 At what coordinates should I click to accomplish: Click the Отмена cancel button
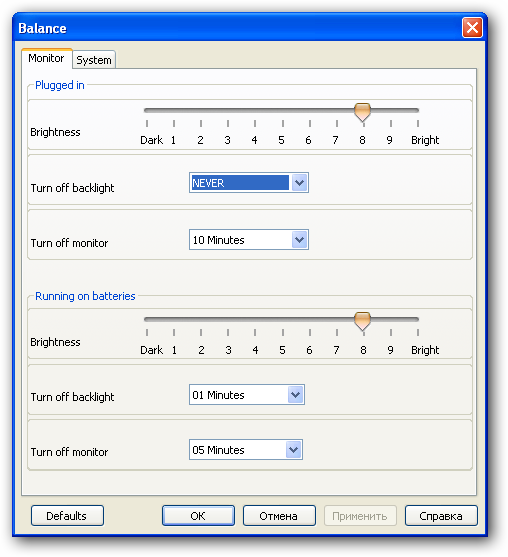(279, 515)
